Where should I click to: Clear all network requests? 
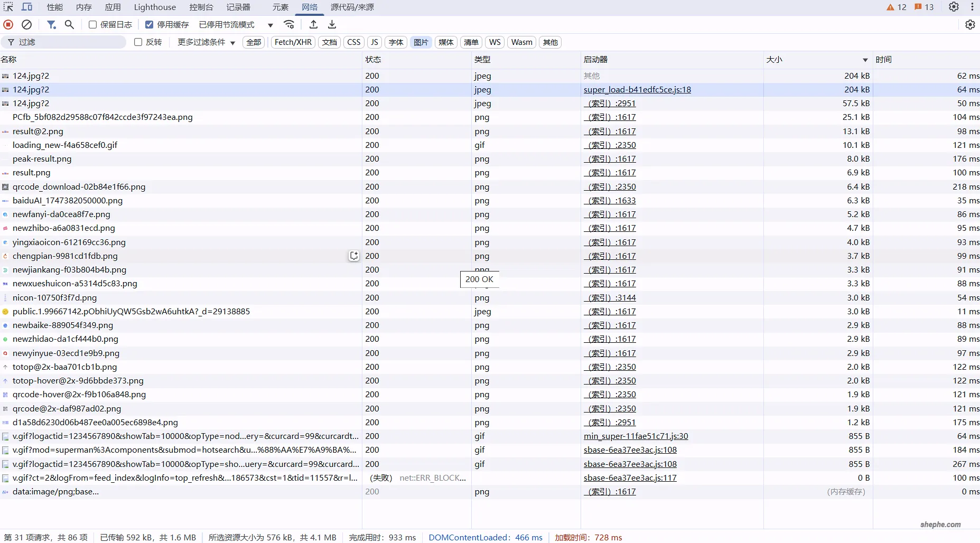tap(26, 24)
